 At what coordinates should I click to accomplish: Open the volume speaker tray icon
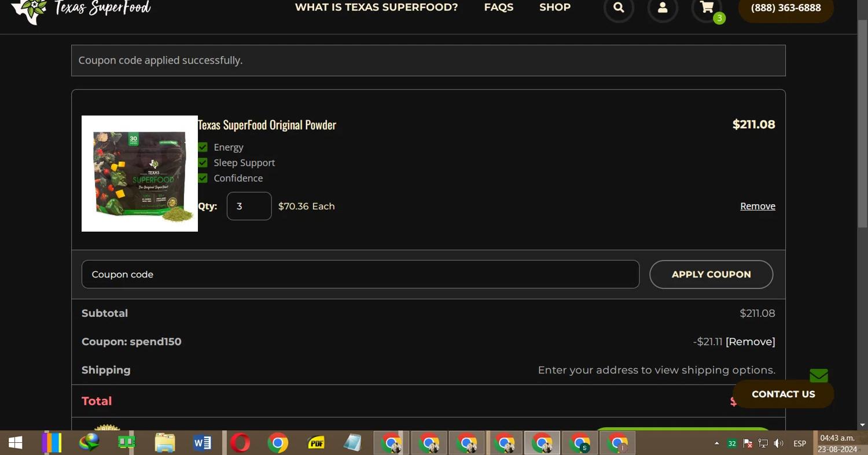(x=779, y=443)
